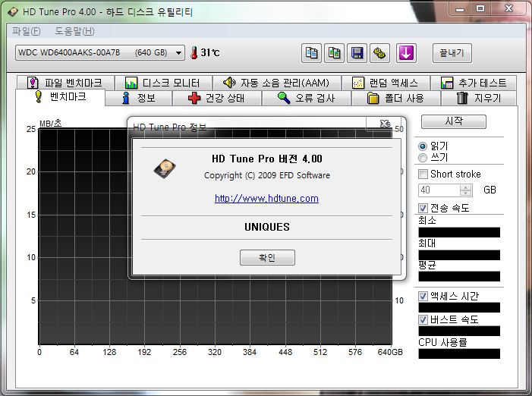
Task: Switch to the 파일 벤치마크 tab
Action: click(65, 83)
